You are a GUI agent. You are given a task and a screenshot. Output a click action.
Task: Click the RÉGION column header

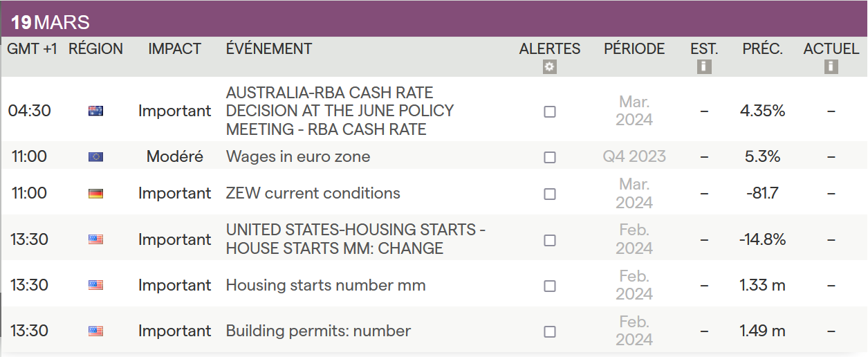coord(95,49)
